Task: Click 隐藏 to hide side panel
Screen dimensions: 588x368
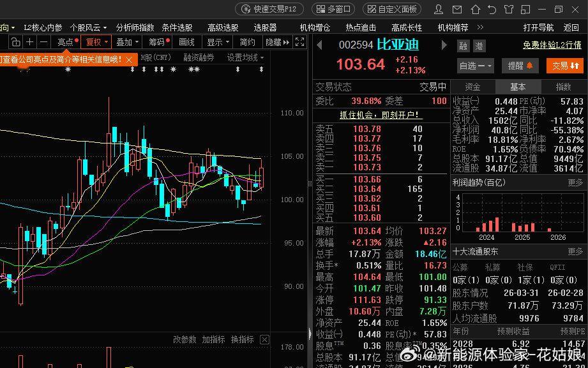Action: point(277,42)
